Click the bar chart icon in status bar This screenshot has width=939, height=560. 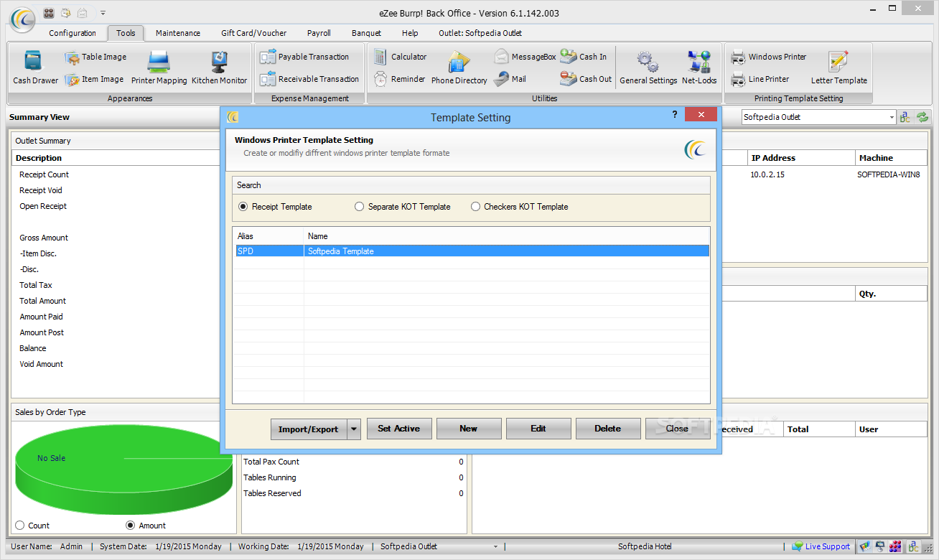point(865,546)
